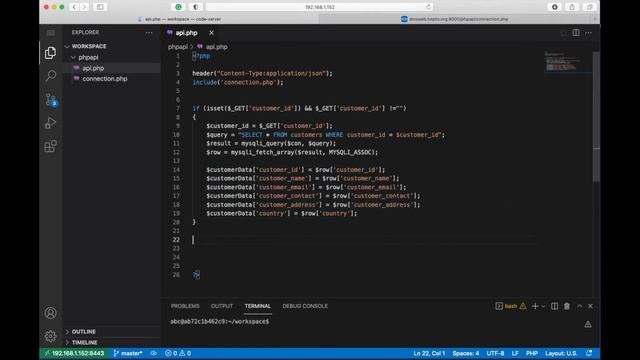Change language mode PHP

coord(531,353)
